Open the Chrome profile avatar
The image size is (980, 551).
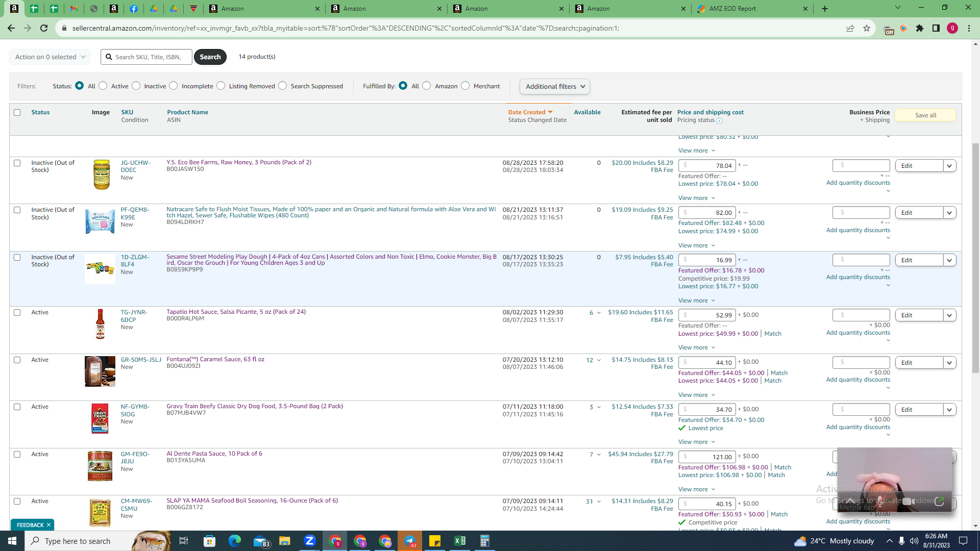click(952, 28)
